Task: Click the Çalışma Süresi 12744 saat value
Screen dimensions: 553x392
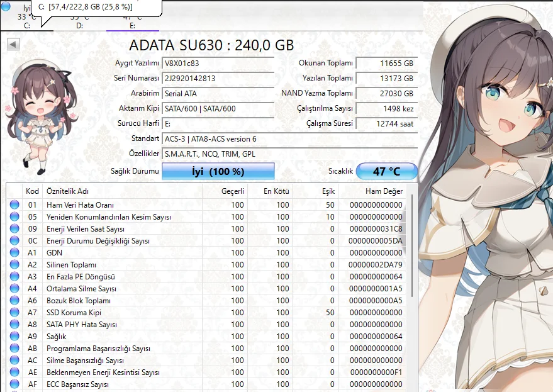Action: click(386, 124)
